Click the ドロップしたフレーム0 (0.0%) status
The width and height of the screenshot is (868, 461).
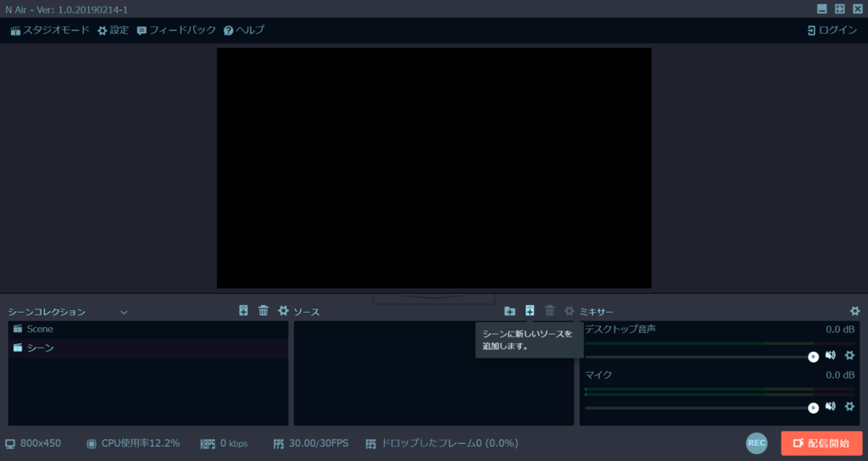[x=442, y=443]
